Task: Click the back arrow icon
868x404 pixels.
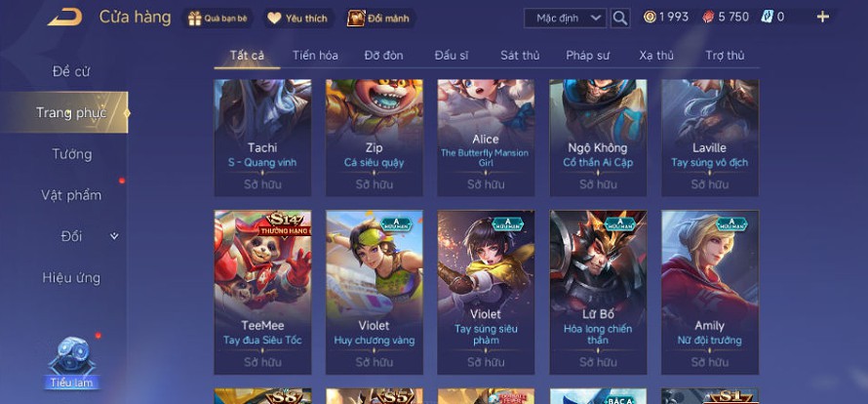Action: (64, 18)
